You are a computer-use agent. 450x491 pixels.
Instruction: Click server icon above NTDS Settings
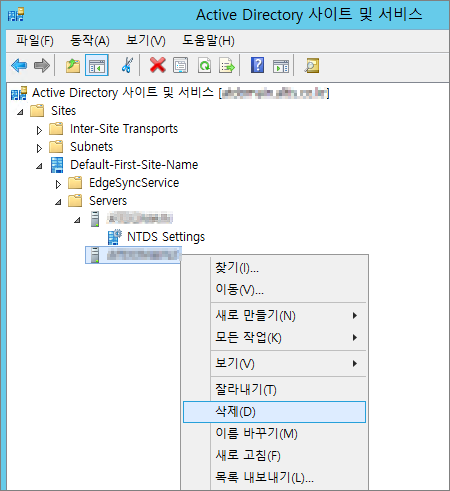pos(95,219)
